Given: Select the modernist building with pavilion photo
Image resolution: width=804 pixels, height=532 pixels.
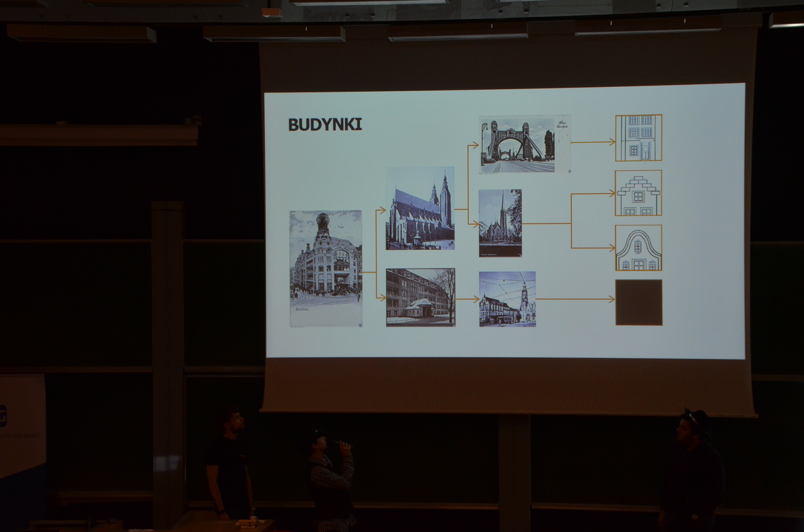Looking at the screenshot, I should (420, 298).
